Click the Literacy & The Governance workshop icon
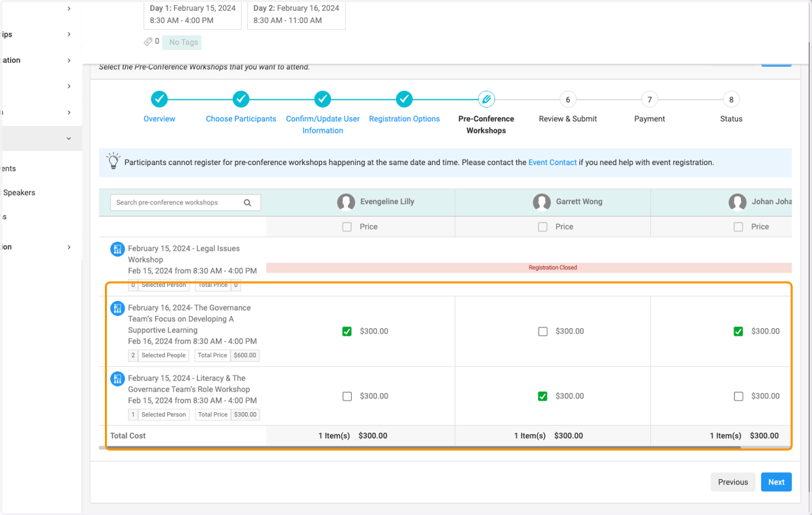Viewport: 812px width, 515px height. coord(118,379)
